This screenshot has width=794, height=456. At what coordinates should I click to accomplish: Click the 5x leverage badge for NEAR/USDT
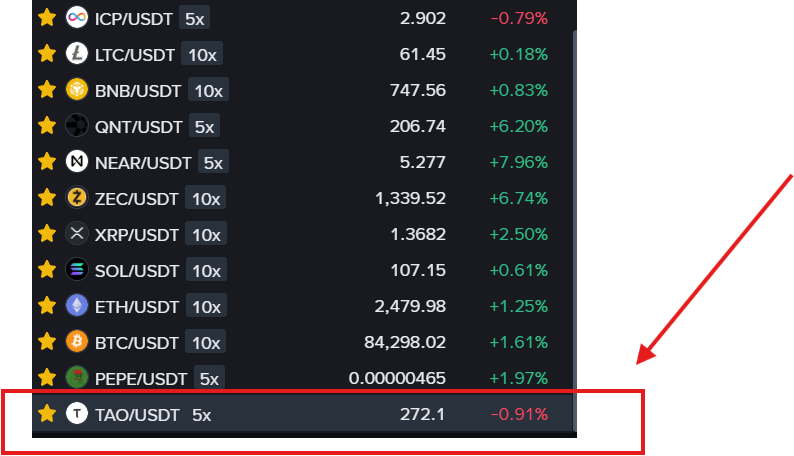pos(213,162)
